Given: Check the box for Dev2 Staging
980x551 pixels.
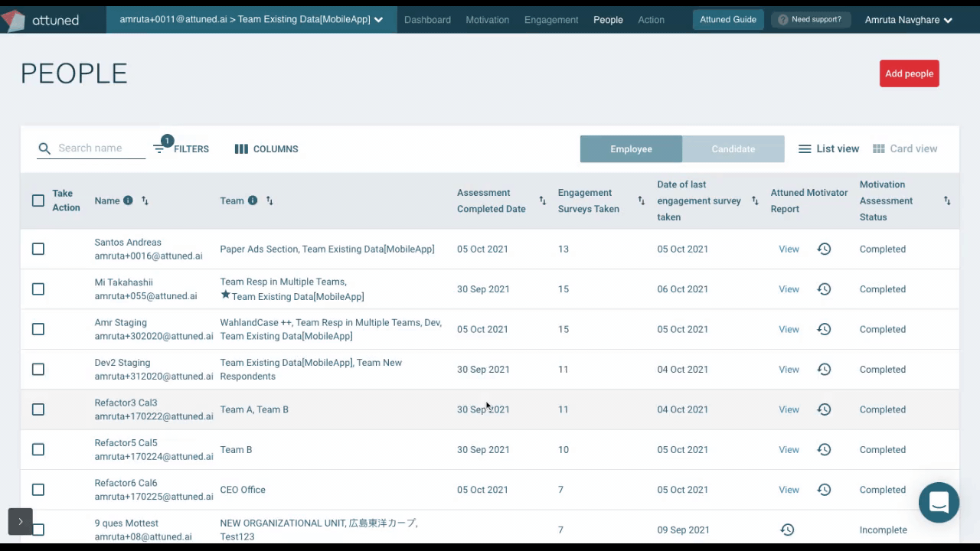Looking at the screenshot, I should tap(38, 369).
